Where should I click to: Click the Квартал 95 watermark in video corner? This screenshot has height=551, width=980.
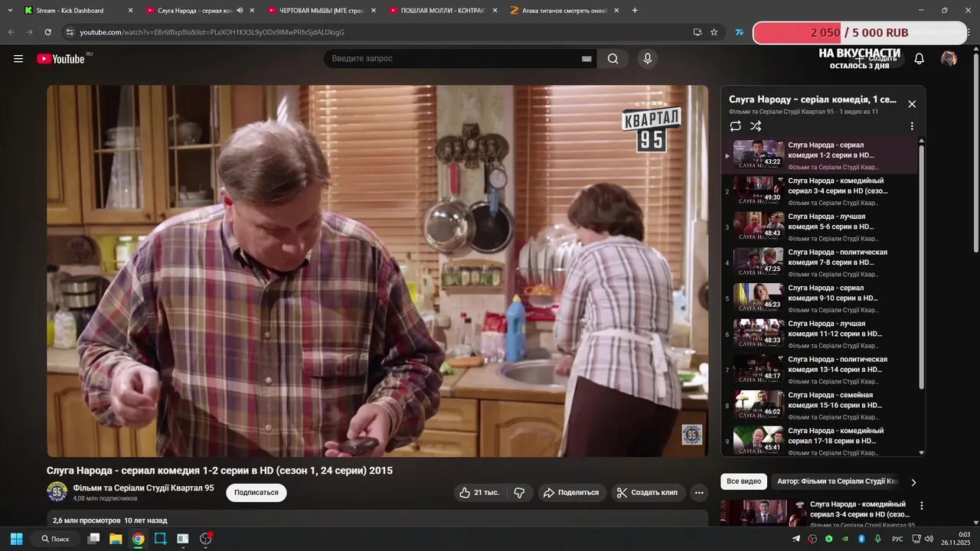pos(692,435)
